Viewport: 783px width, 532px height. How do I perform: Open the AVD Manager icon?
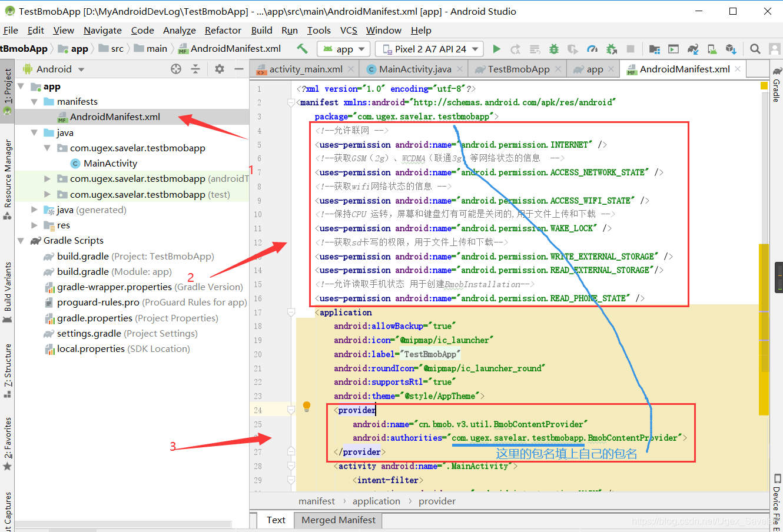tap(712, 49)
